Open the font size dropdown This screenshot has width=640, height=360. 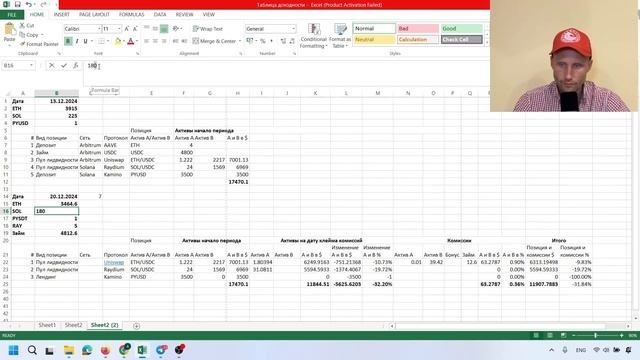point(119,29)
